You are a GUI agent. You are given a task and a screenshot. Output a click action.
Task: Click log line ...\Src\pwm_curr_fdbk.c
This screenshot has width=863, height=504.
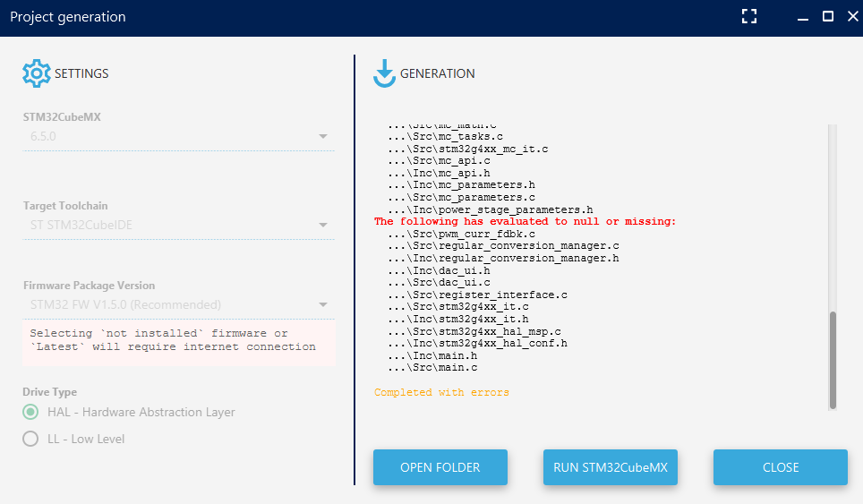click(x=461, y=234)
